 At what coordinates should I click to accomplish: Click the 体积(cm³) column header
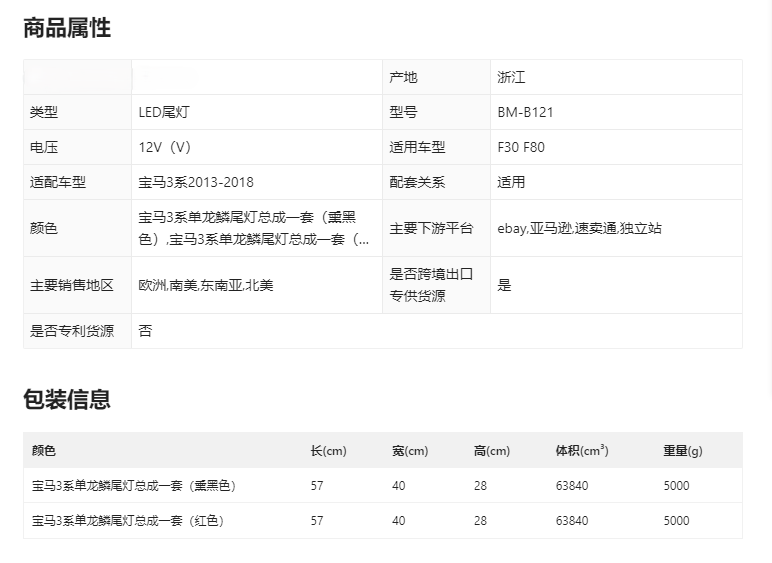point(582,451)
